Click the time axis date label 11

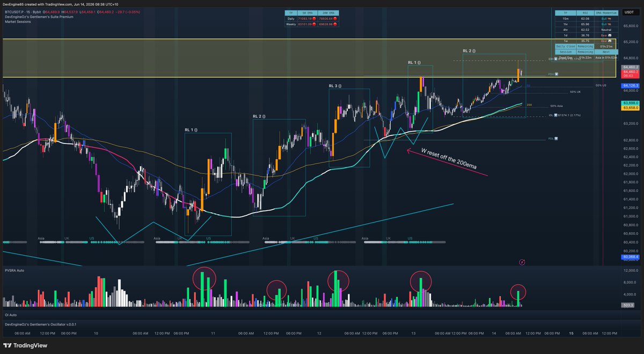(213, 333)
